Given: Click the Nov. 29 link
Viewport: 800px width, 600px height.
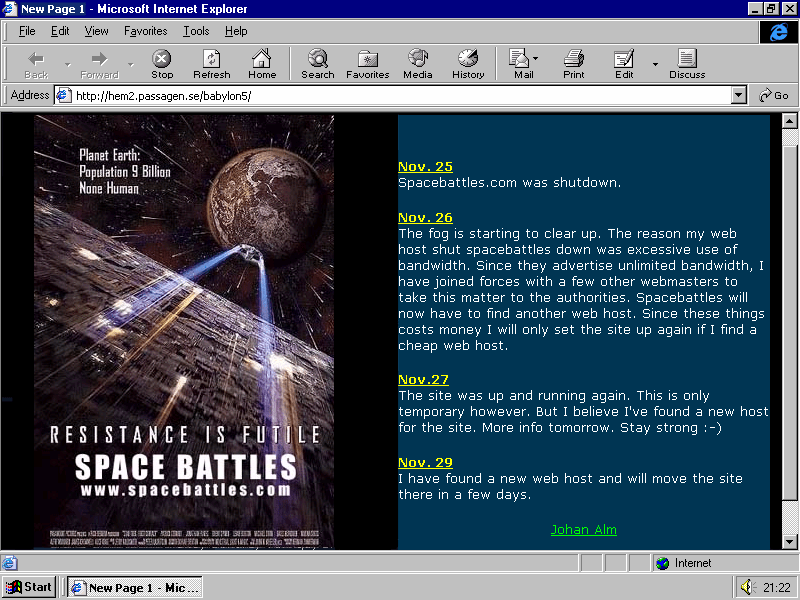Looking at the screenshot, I should [x=425, y=463].
